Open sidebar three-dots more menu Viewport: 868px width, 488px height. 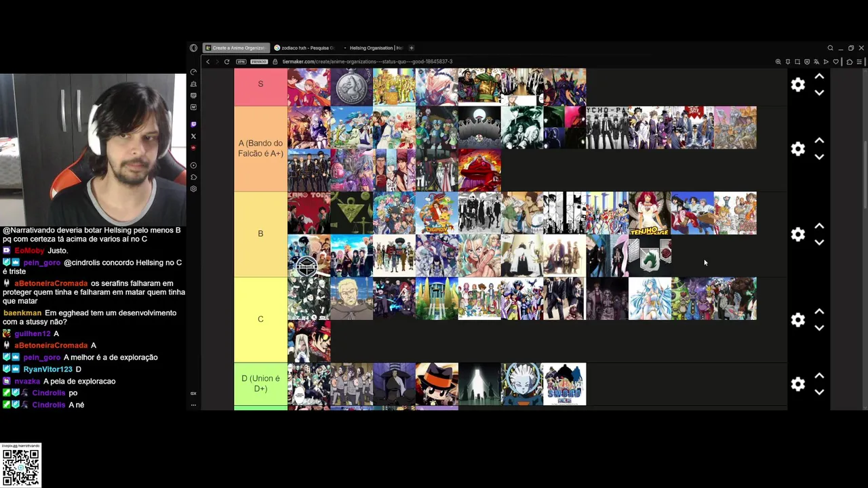pos(193,405)
